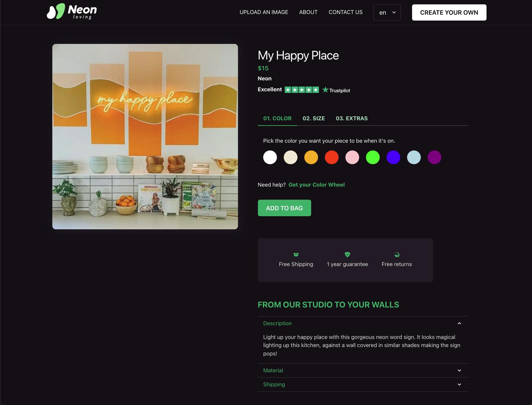Open the Get your Color Wheel link
This screenshot has height=405, width=532.
click(x=316, y=185)
